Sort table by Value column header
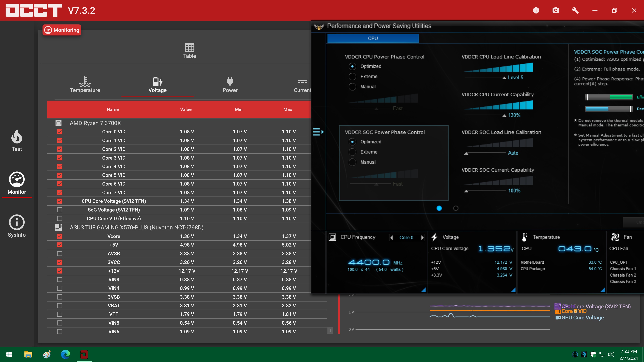644x362 pixels. 186,109
